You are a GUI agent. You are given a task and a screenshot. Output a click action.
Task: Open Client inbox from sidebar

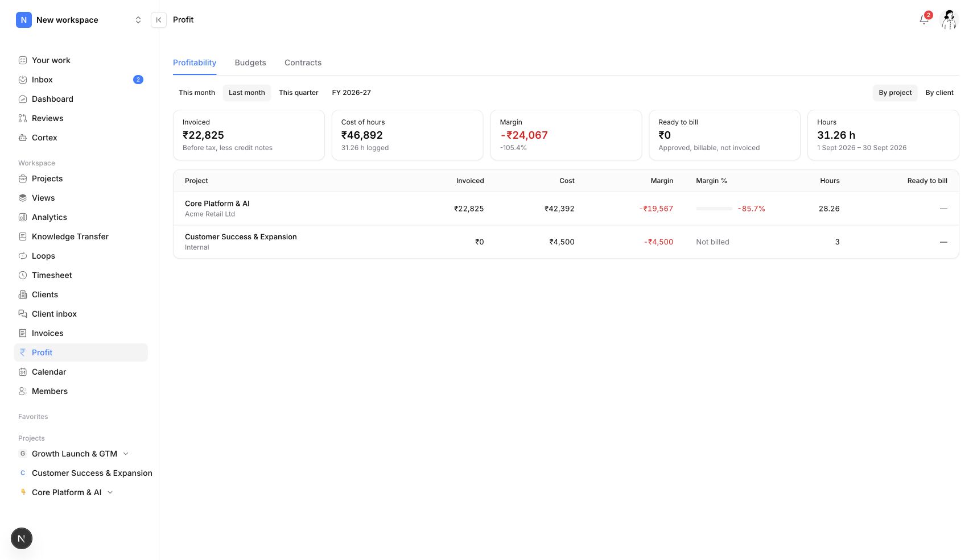click(80, 314)
